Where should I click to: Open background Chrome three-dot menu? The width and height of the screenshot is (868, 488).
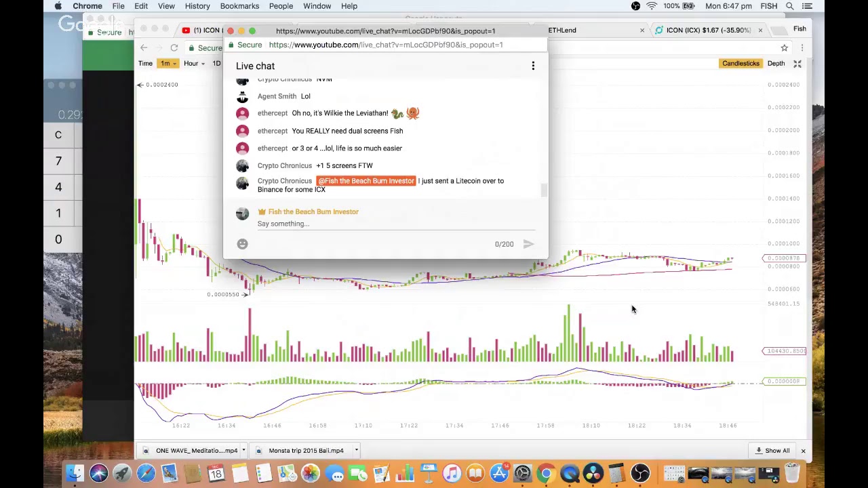click(x=802, y=47)
